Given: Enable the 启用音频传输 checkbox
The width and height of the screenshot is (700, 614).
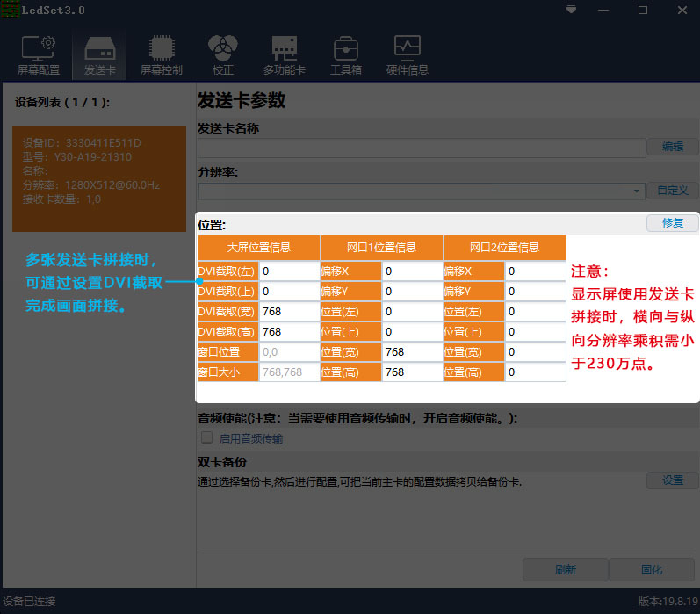Looking at the screenshot, I should tap(206, 437).
